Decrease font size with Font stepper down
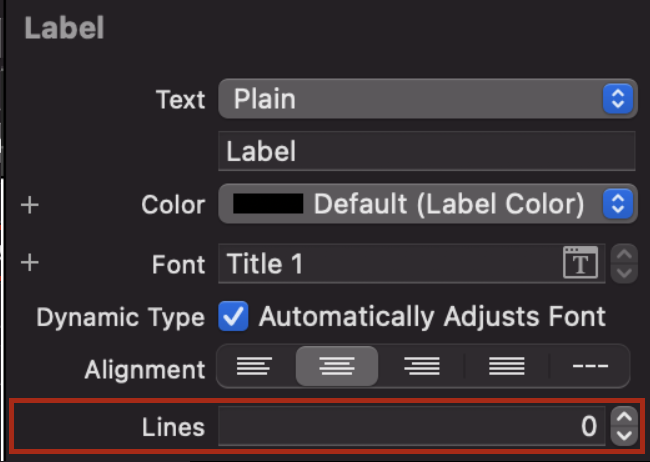650x462 pixels. point(624,273)
